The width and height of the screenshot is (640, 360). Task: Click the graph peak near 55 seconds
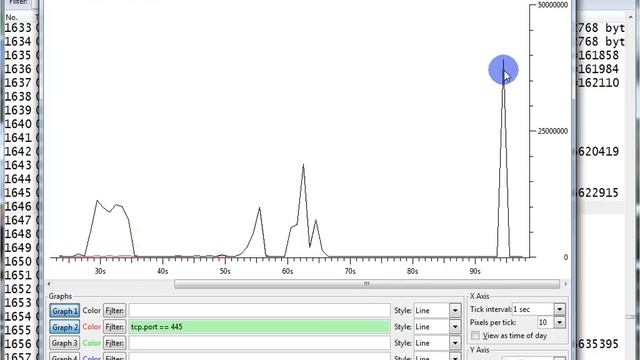259,208
